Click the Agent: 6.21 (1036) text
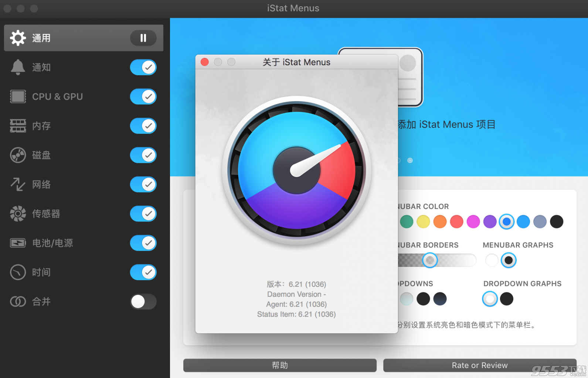The image size is (588, 378). [296, 304]
